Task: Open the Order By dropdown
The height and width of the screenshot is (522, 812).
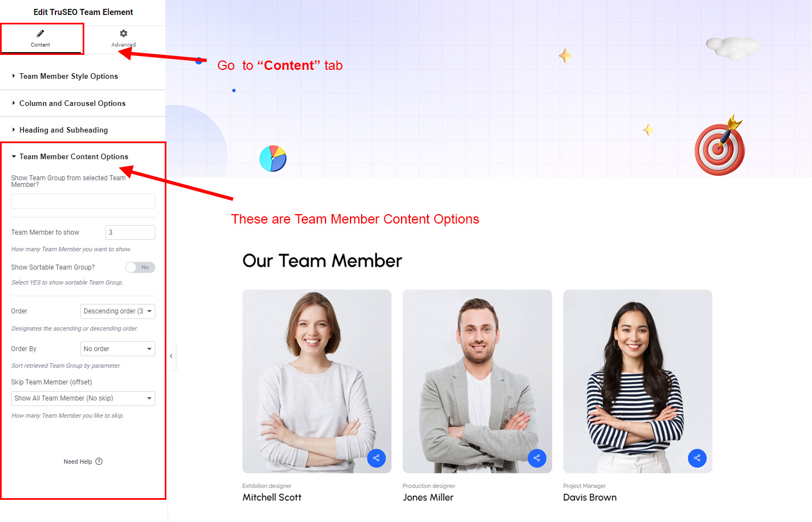Action: tap(118, 349)
